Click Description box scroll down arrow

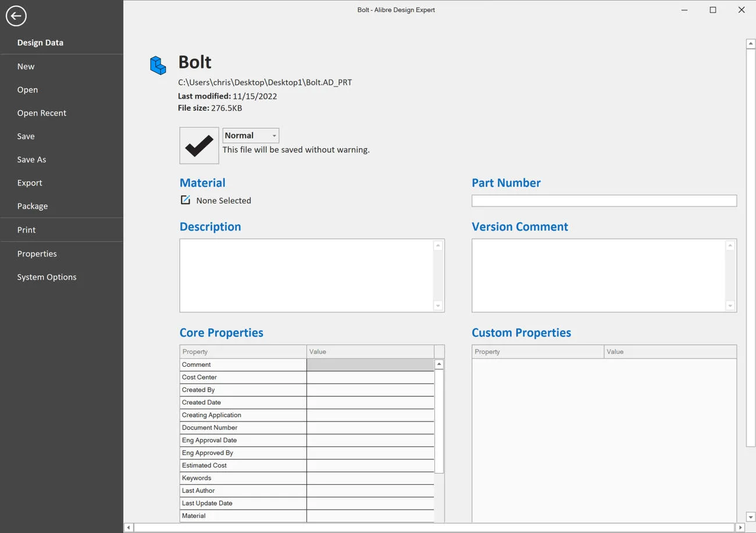coord(438,306)
